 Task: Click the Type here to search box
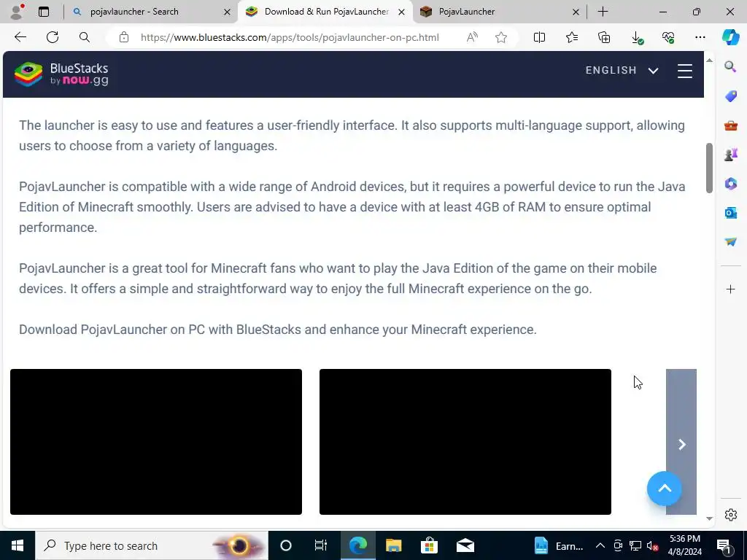click(152, 545)
